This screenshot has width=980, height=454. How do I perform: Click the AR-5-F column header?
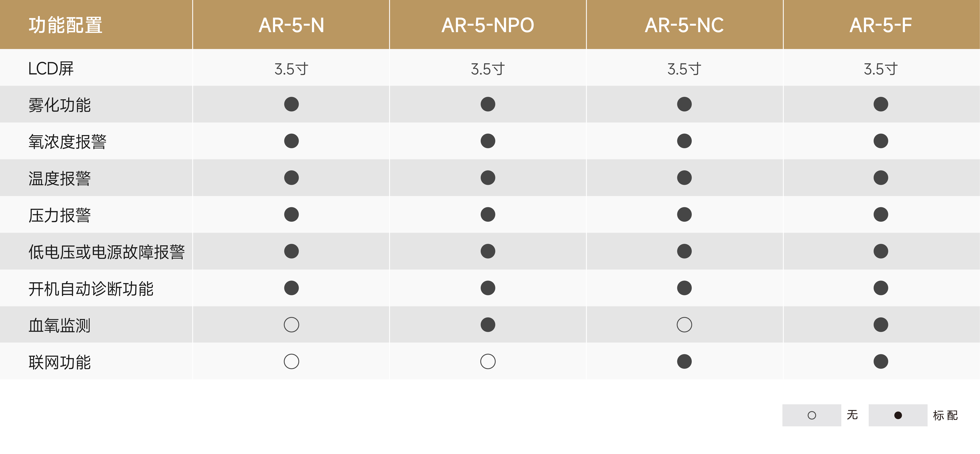(881, 25)
